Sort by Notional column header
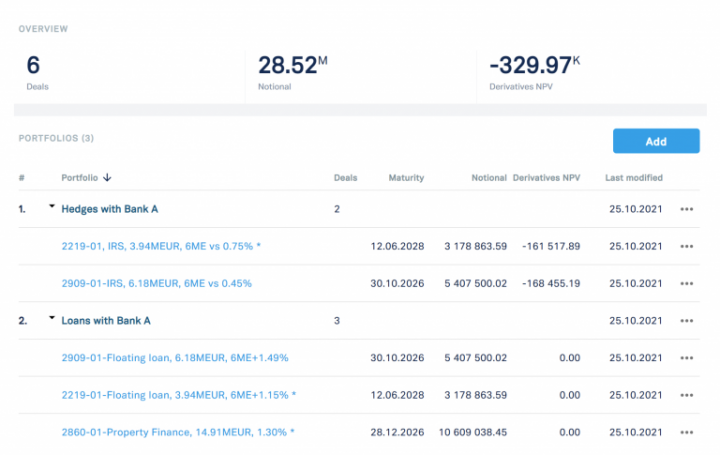 [x=489, y=178]
